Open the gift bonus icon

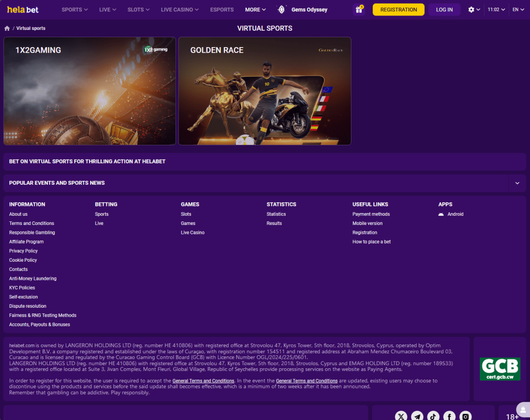click(359, 9)
